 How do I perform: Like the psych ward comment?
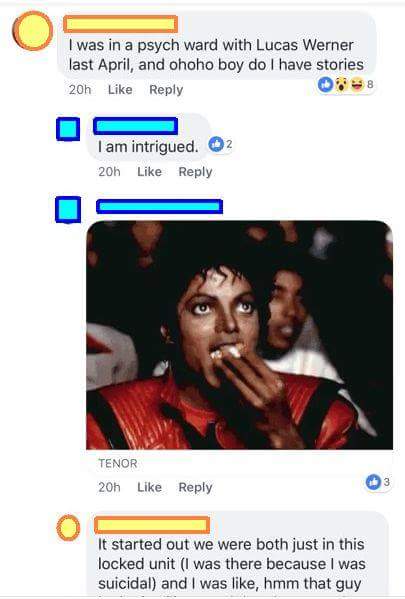(x=120, y=90)
